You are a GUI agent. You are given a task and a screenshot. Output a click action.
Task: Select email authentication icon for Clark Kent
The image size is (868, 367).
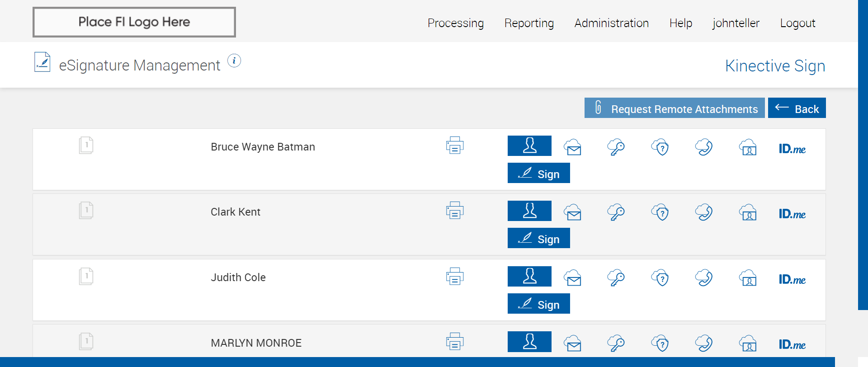pyautogui.click(x=573, y=212)
